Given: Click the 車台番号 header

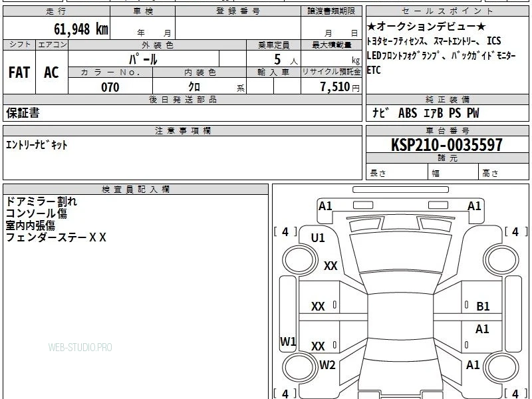Looking at the screenshot, I should pos(447,130).
